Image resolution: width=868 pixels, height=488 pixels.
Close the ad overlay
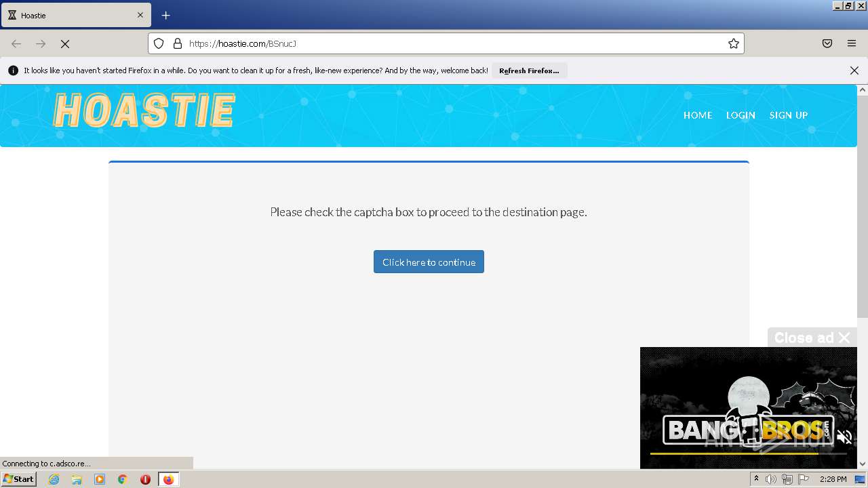click(812, 338)
